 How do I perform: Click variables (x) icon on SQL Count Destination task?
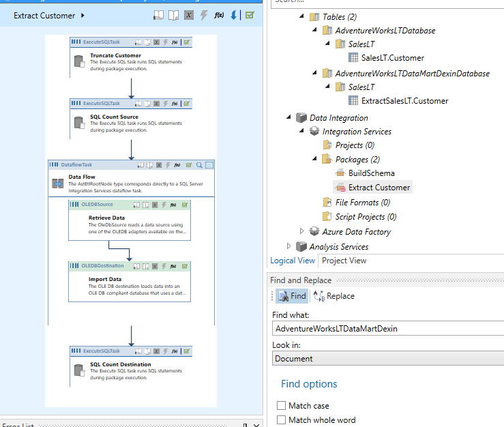click(x=157, y=351)
